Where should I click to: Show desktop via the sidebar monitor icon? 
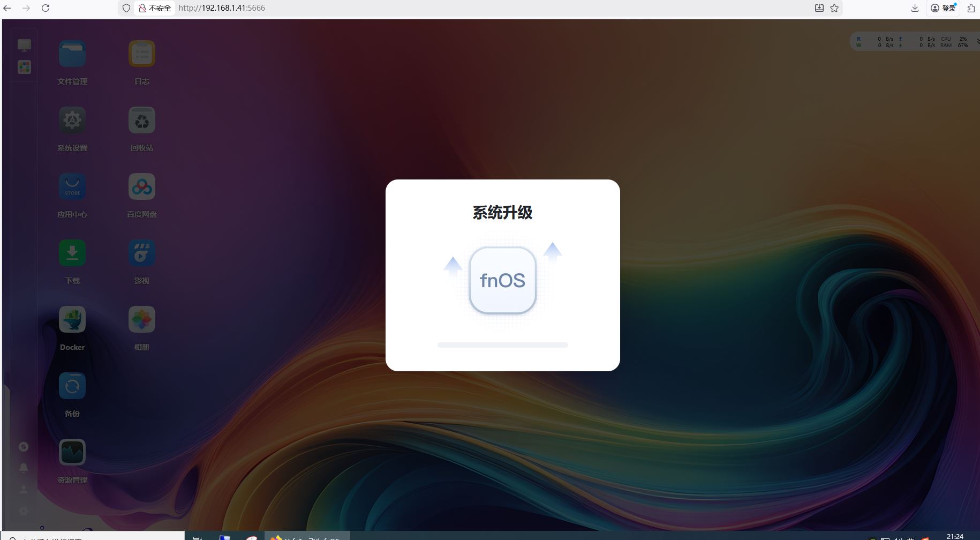(x=24, y=46)
